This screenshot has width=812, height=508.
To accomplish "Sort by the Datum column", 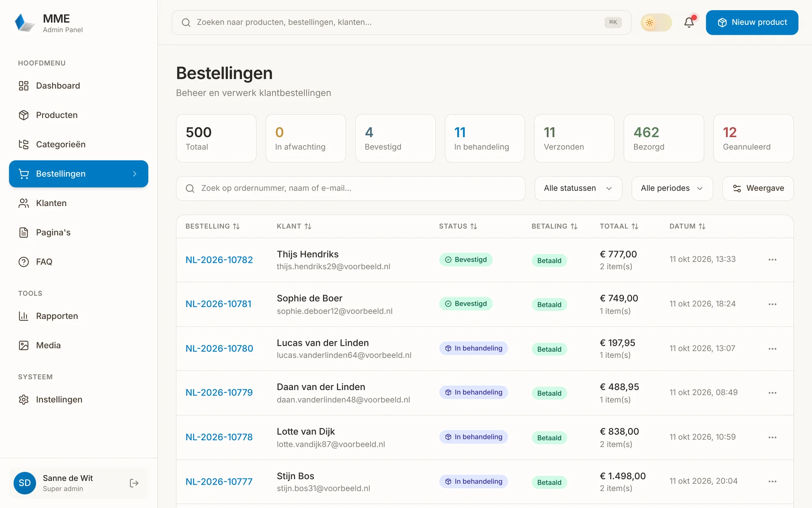I will 688,226.
